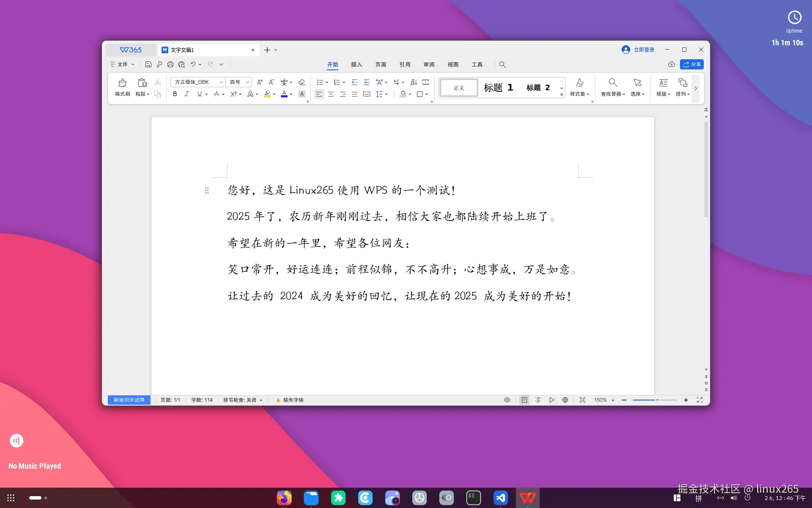Viewport: 812px width, 508px height.
Task: Click the 分享 share button
Action: pyautogui.click(x=692, y=64)
